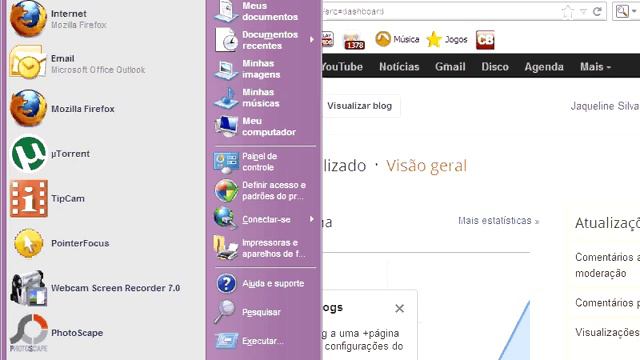Expand Conectar-se submenu arrow
This screenshot has height=360, width=640.
pos(312,219)
